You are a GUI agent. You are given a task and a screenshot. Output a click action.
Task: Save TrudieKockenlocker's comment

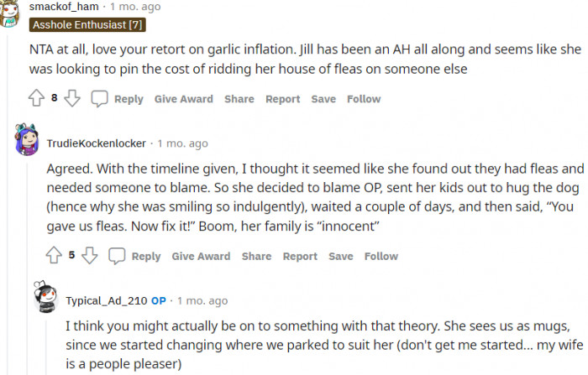pyautogui.click(x=341, y=256)
